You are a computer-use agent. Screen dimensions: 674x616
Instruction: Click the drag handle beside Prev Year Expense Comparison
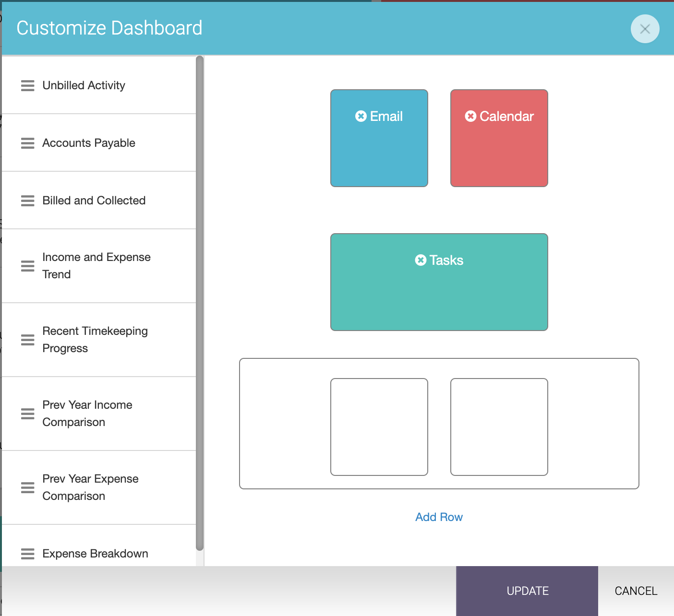[x=28, y=487]
